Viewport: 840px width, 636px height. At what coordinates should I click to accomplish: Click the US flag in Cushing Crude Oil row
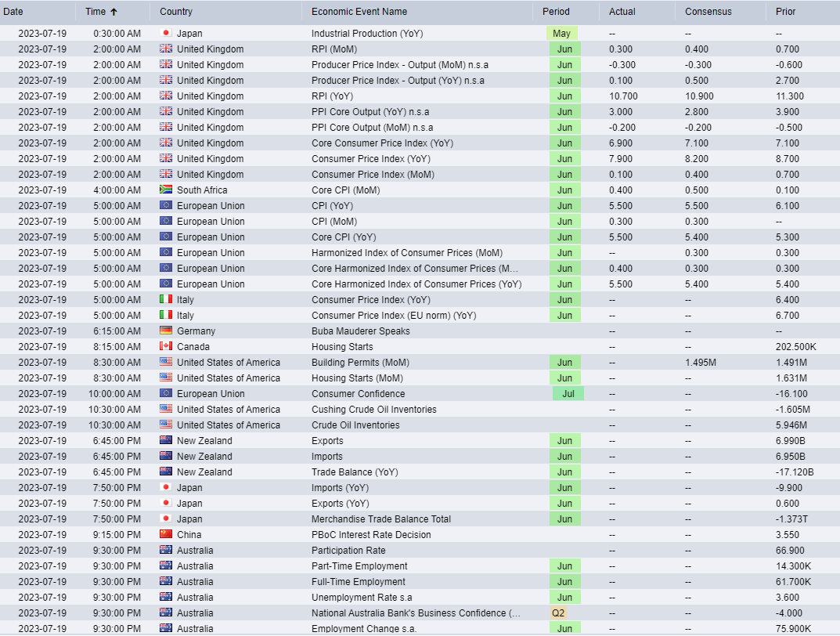tap(166, 409)
